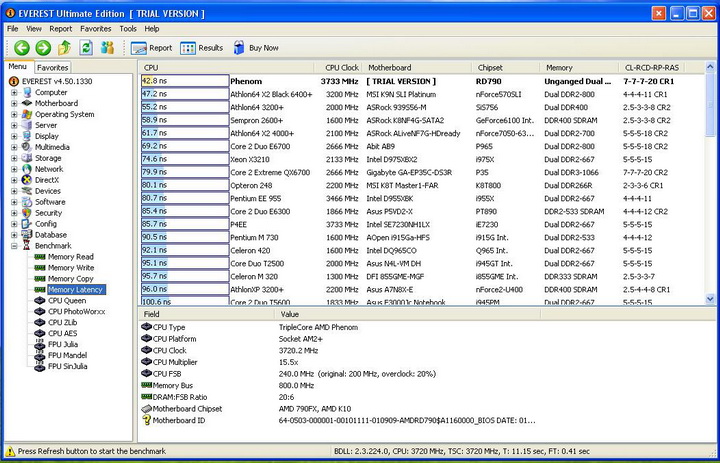Click the Server tree icon

click(x=27, y=125)
